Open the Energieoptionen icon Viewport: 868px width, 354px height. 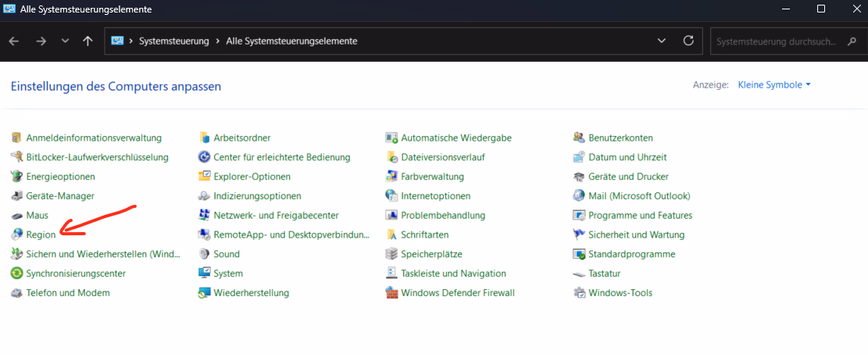(x=16, y=176)
